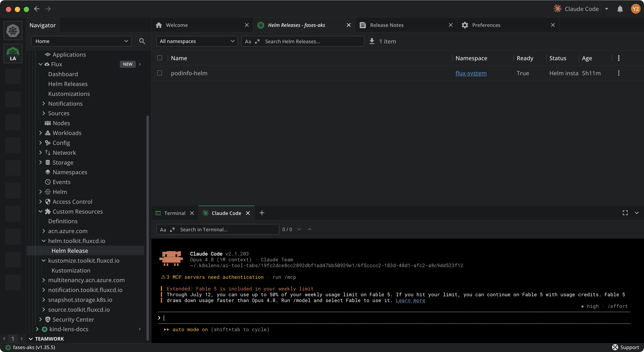
Task: Open Kustomizations under Flux
Action: 69,94
